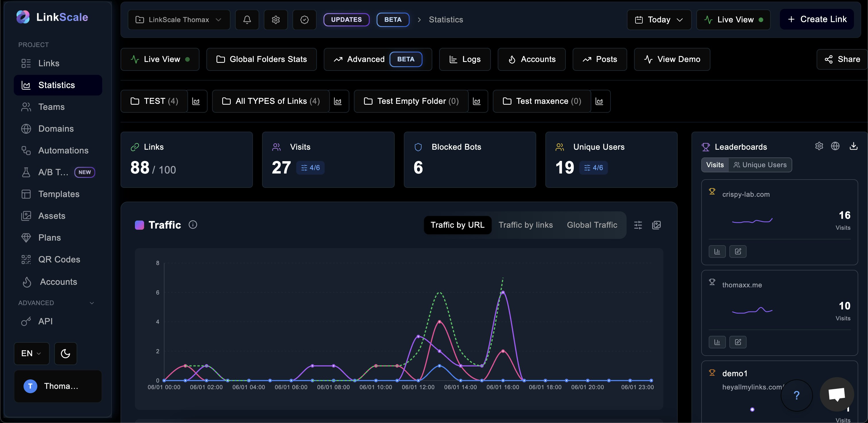The height and width of the screenshot is (423, 868).
Task: Open Leaderboards export download icon
Action: tap(854, 146)
